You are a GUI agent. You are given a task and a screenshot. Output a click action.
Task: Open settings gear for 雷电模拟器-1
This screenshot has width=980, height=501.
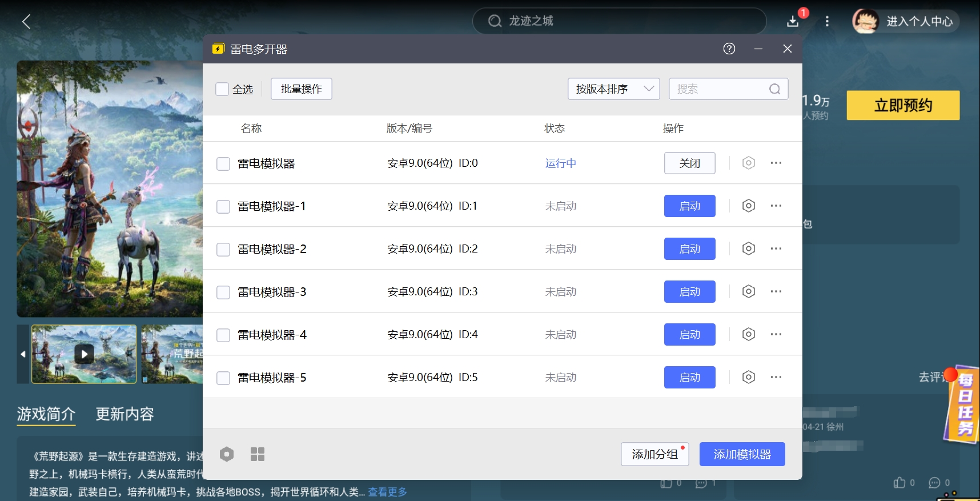click(748, 206)
